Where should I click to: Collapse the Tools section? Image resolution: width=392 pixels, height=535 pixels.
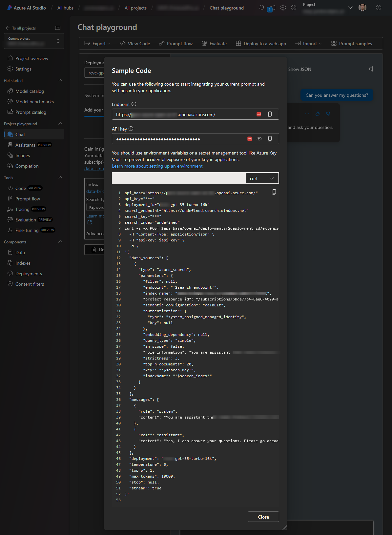(x=60, y=177)
